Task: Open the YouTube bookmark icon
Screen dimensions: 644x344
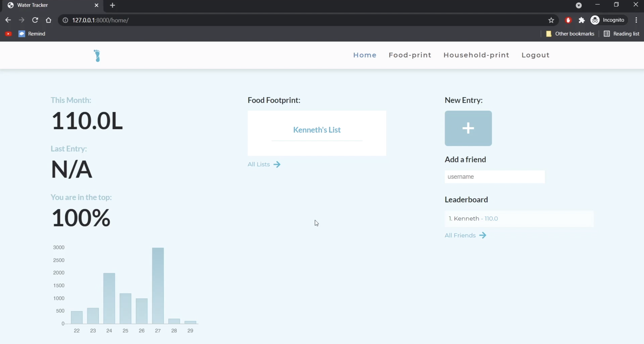Action: coord(8,34)
